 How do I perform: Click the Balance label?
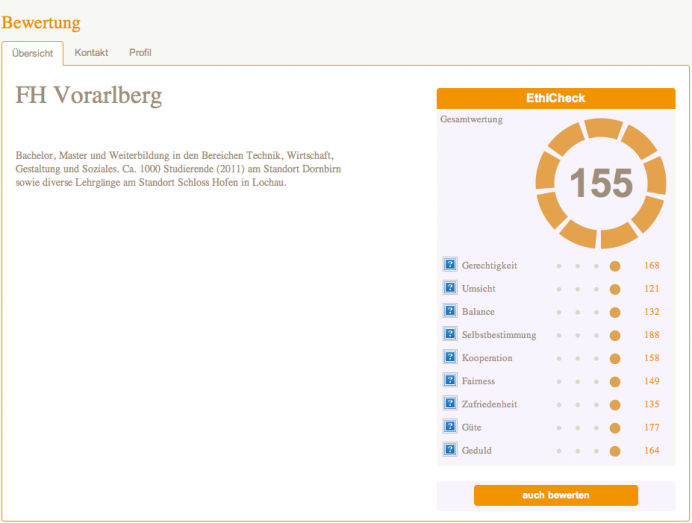[x=478, y=312]
